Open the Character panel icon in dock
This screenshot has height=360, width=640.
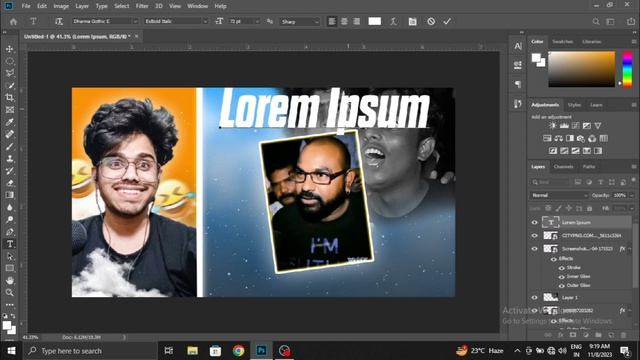coord(518,46)
